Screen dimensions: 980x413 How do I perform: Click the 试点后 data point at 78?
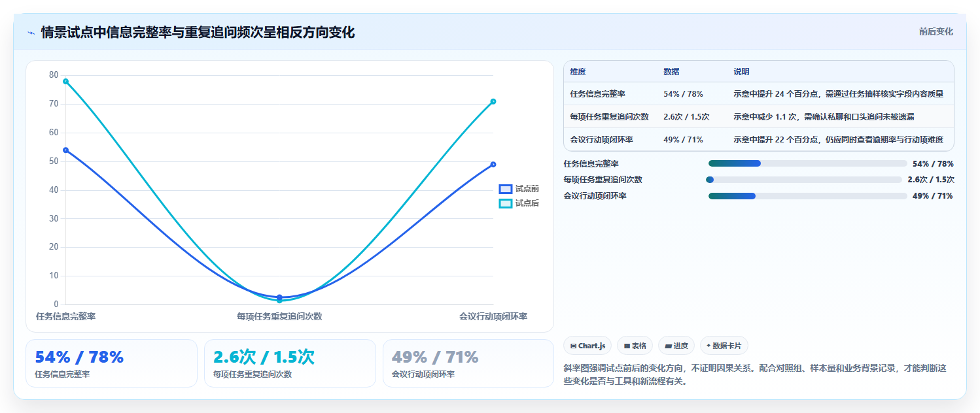(x=65, y=81)
